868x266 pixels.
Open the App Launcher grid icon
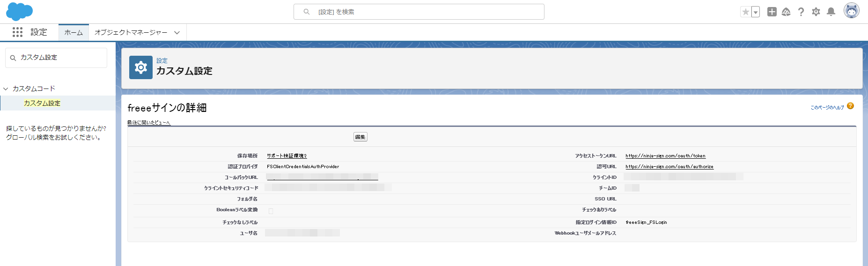pos(17,32)
